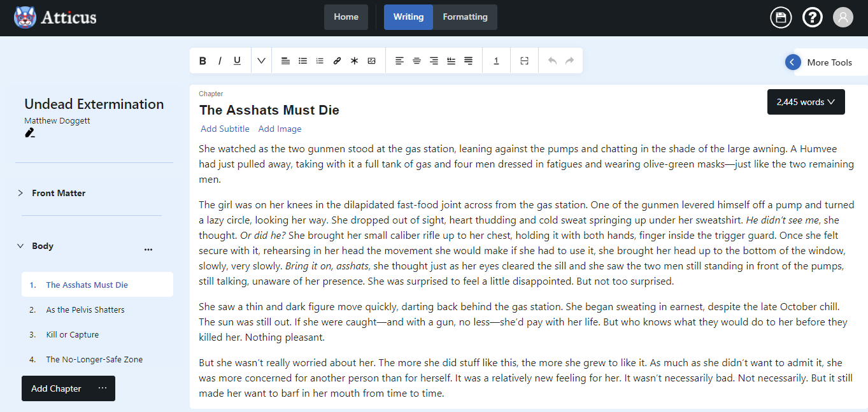Insert a bulleted list
This screenshot has width=868, height=412.
[x=303, y=61]
